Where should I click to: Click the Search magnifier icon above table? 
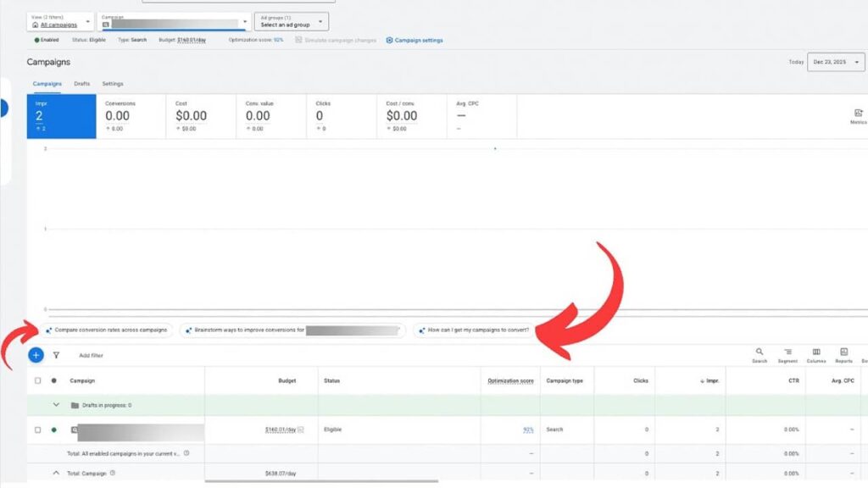pos(759,352)
